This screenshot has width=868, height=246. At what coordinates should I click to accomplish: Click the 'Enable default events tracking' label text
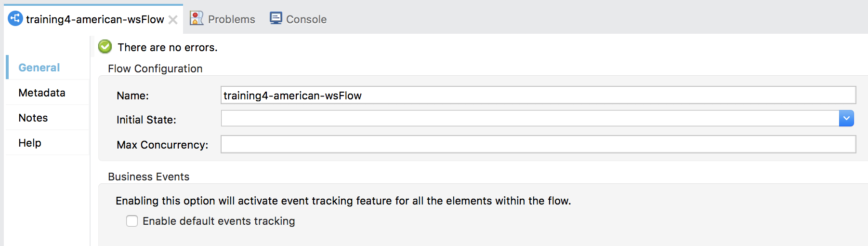[219, 221]
